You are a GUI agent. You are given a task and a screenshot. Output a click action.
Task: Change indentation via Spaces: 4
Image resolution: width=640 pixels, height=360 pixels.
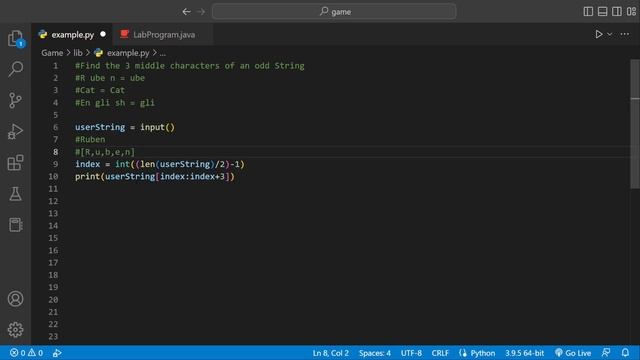tap(375, 353)
